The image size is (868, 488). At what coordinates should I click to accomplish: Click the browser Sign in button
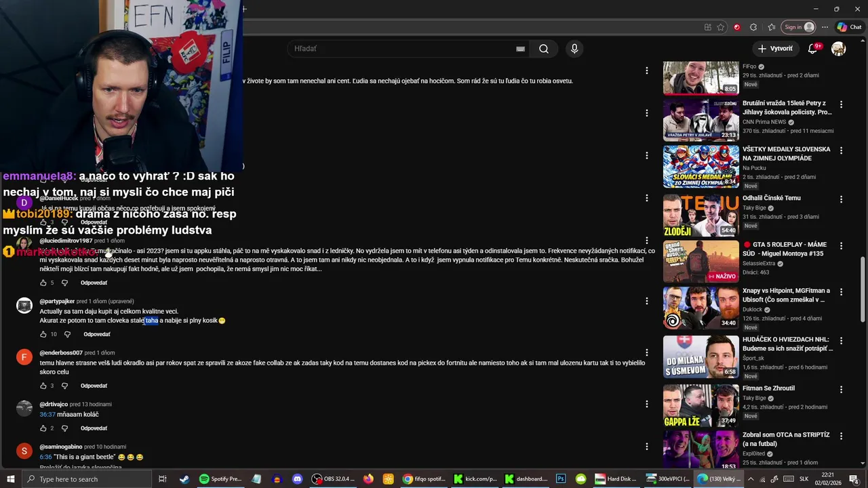(798, 27)
